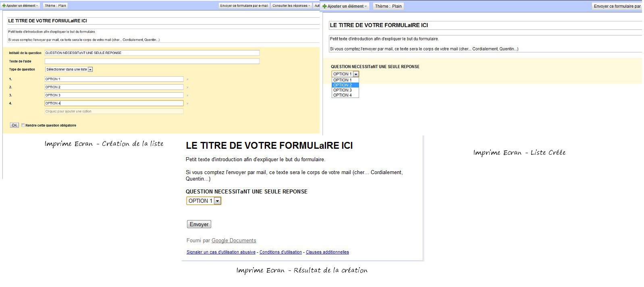Expand OPTION 1 dropdown above the Envoyer button
Screen dimensions: 644x287
[204, 201]
